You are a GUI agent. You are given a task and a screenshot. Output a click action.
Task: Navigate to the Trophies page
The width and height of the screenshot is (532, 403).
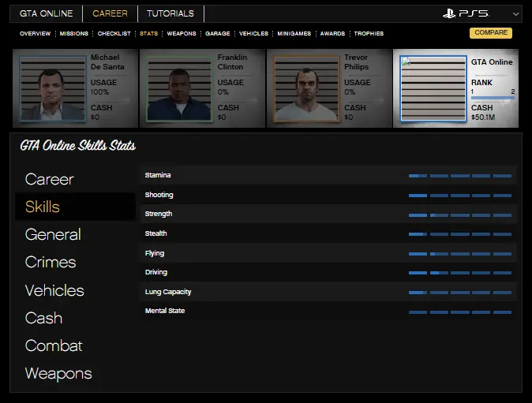tap(369, 34)
